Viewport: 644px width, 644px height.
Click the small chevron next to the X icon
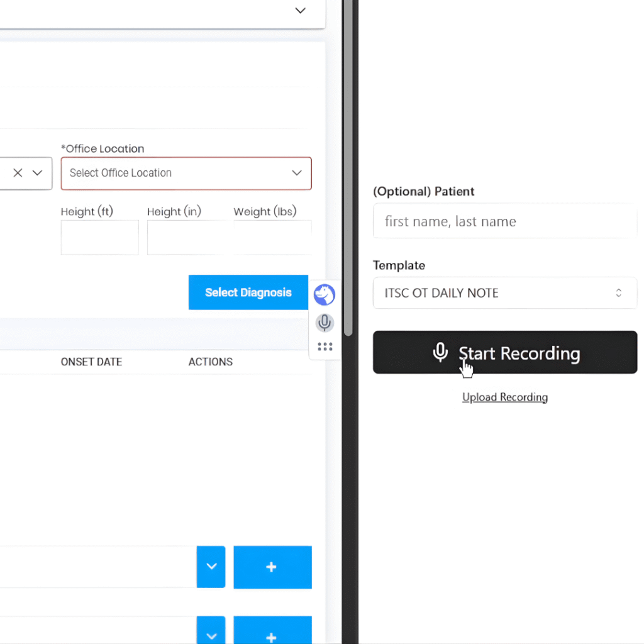(x=37, y=172)
